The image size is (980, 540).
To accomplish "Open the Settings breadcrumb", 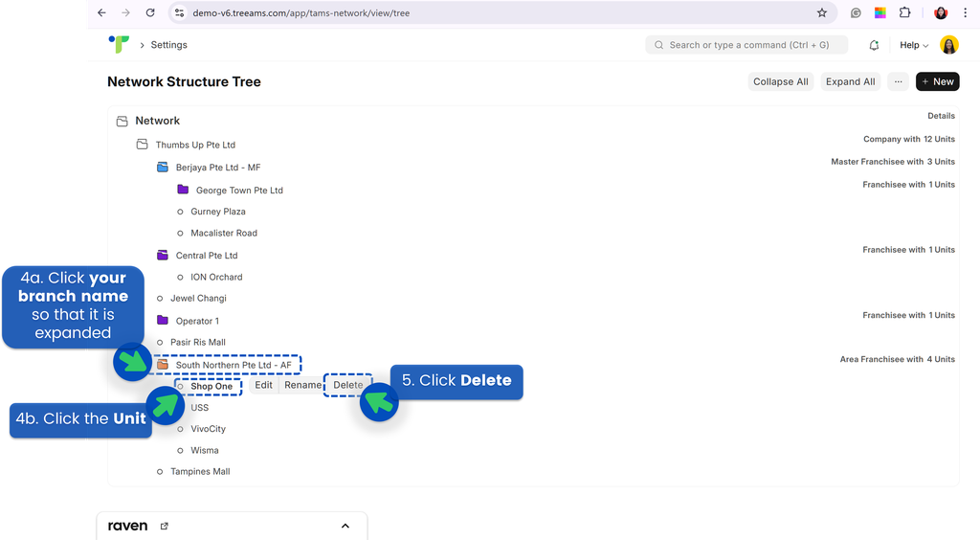I will click(168, 45).
